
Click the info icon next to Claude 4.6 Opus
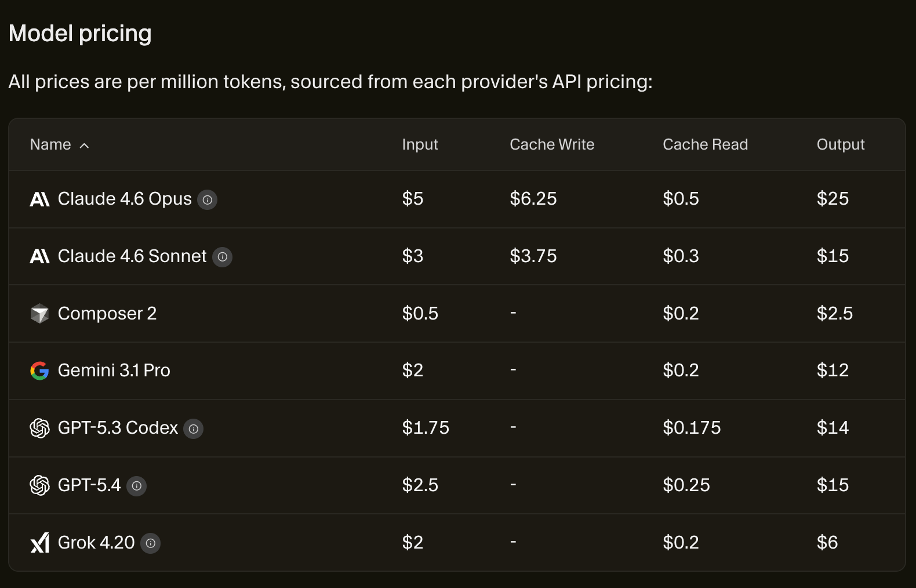207,200
